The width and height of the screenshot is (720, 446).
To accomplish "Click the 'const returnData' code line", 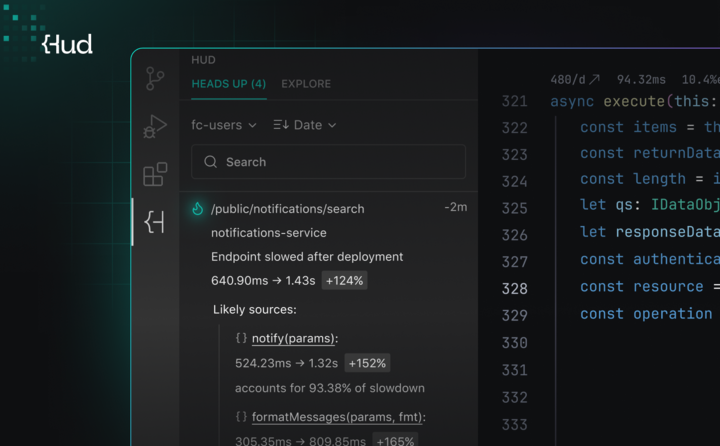I will pos(649,153).
